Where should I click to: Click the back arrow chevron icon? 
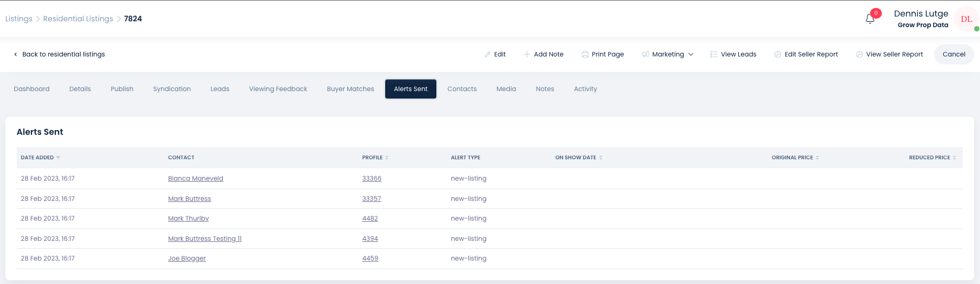pyautogui.click(x=15, y=54)
